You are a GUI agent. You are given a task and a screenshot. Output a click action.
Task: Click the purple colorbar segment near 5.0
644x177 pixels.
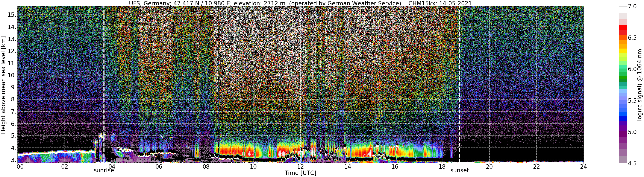point(623,134)
